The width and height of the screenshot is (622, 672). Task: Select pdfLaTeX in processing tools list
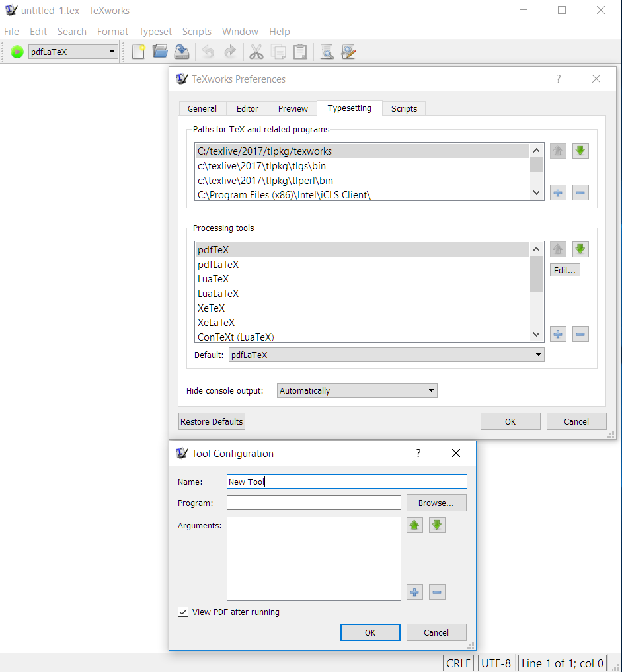coord(362,265)
